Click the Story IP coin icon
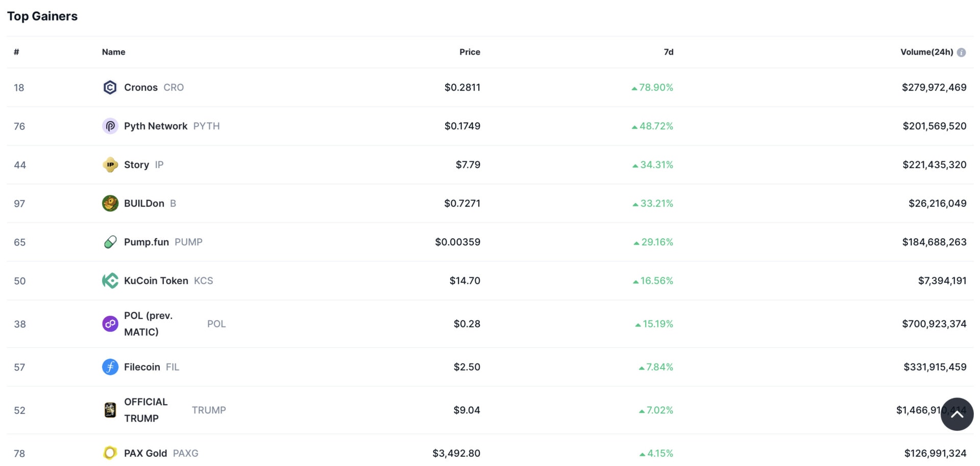The height and width of the screenshot is (466, 980). (110, 165)
